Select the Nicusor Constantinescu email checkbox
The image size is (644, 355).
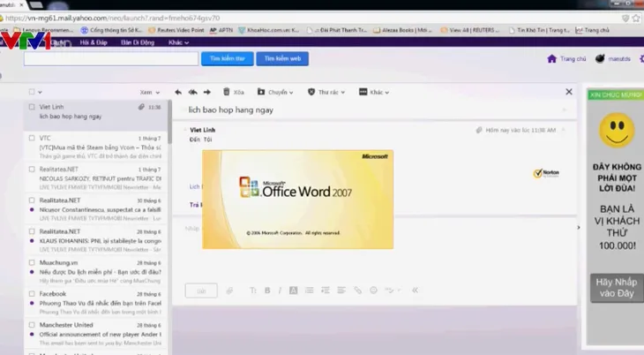click(32, 200)
